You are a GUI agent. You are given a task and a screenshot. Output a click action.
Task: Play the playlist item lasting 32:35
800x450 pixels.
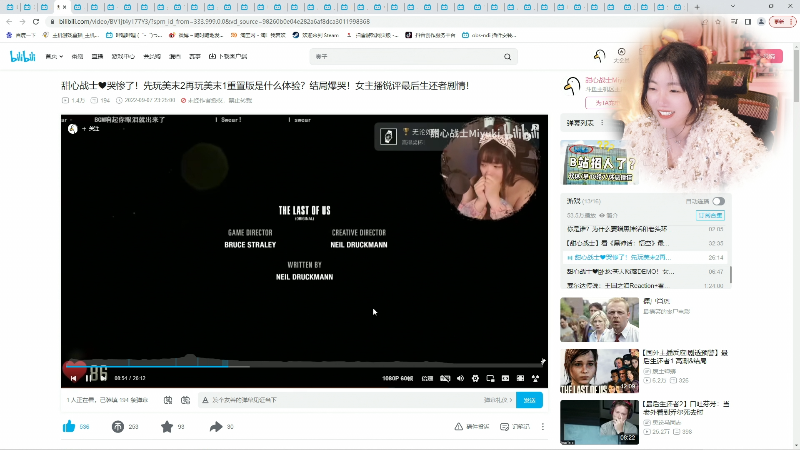[x=645, y=243]
